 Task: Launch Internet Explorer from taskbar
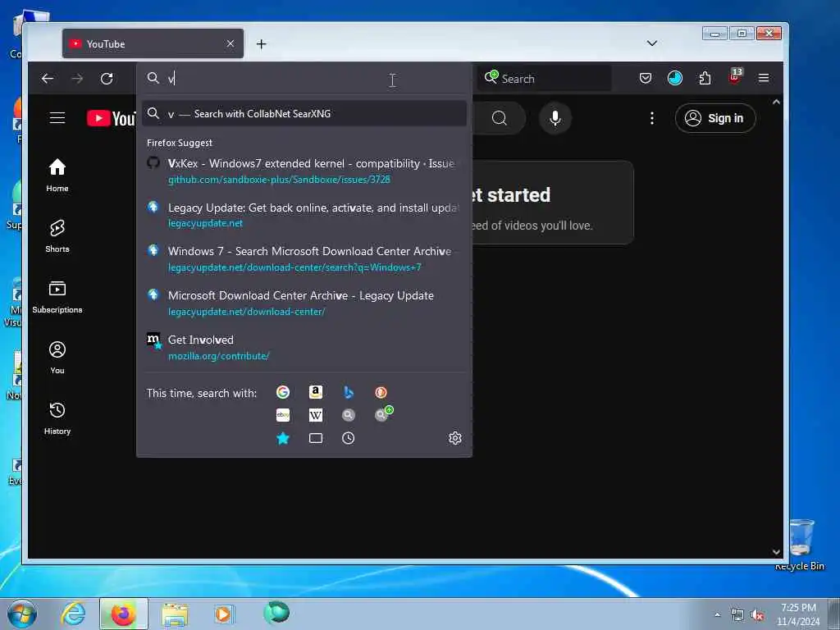(73, 614)
